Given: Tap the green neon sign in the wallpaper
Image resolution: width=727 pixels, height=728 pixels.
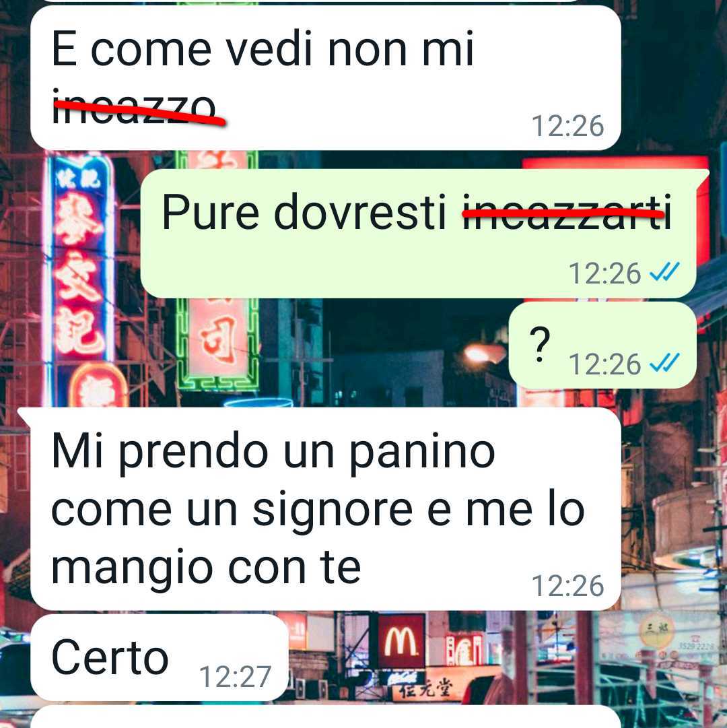Looking at the screenshot, I should pos(217,343).
